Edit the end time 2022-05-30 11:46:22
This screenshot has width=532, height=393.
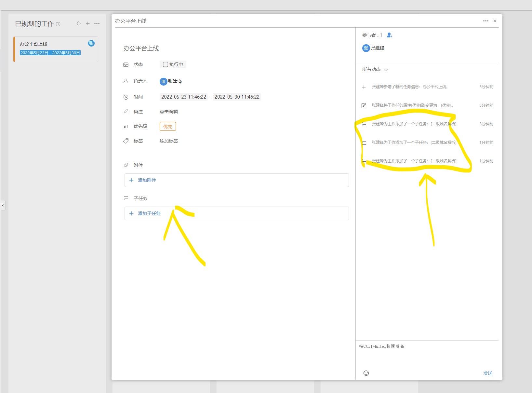point(237,97)
